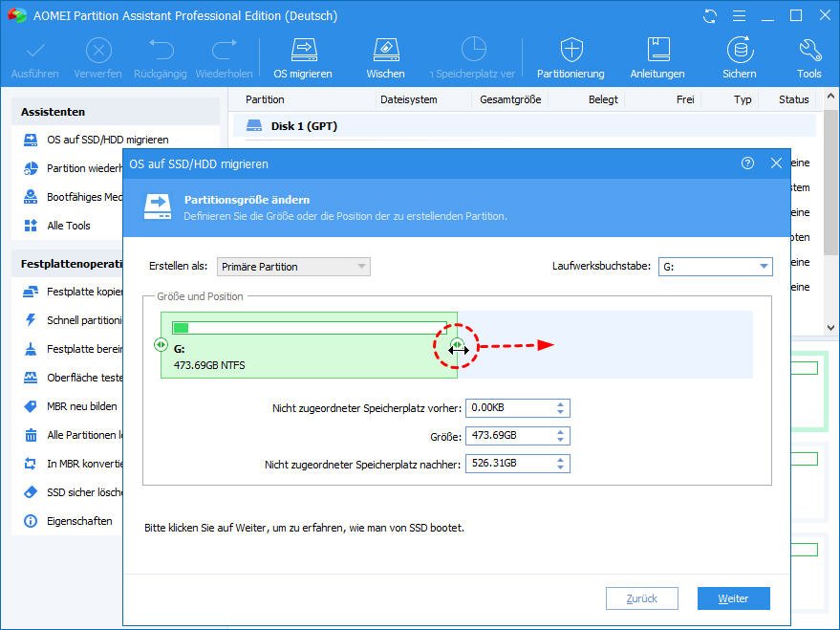
Task: Decrease Speicherplatz nachher with down arrow
Action: [x=560, y=467]
